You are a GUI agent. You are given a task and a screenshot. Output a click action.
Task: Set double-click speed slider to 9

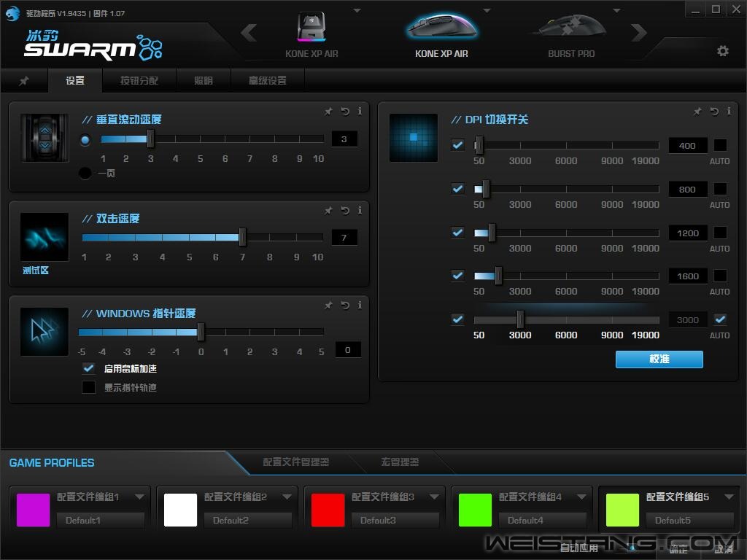tap(296, 237)
